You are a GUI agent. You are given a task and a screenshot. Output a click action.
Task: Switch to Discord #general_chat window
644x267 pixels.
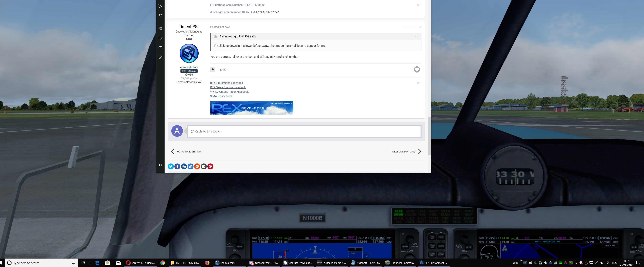pos(264,263)
